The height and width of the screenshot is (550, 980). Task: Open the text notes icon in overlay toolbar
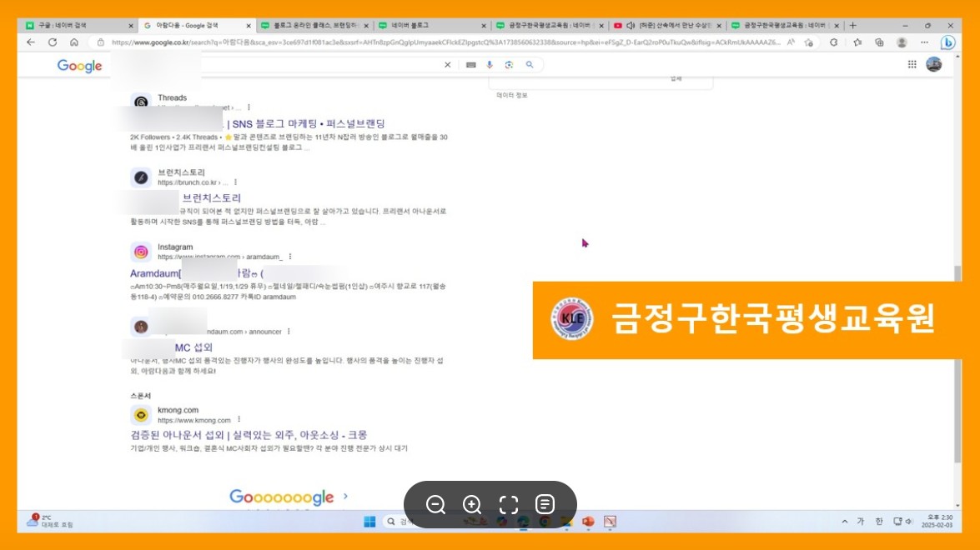[x=545, y=504]
